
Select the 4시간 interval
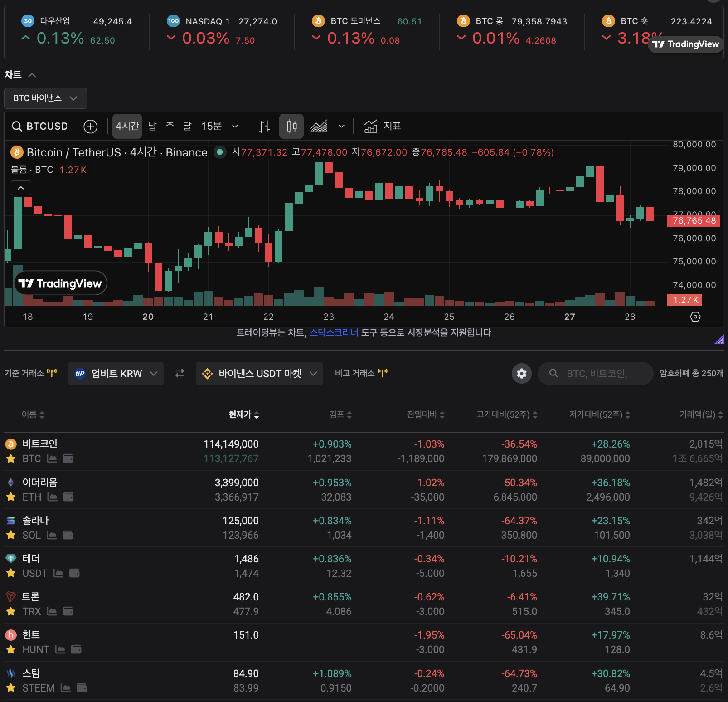click(x=127, y=126)
